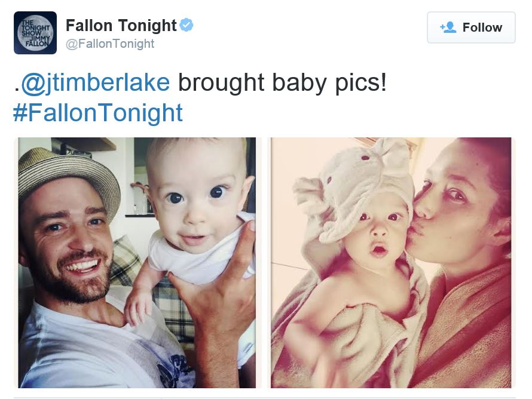Viewport: 532px width, 399px height.
Task: Open the Tonight Show profile avatar
Action: [35, 33]
